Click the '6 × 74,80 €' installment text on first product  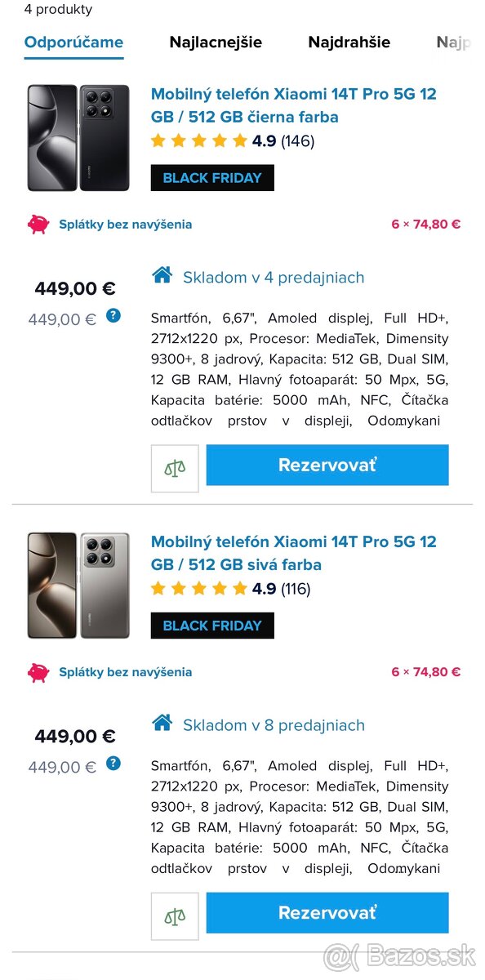[x=425, y=224]
